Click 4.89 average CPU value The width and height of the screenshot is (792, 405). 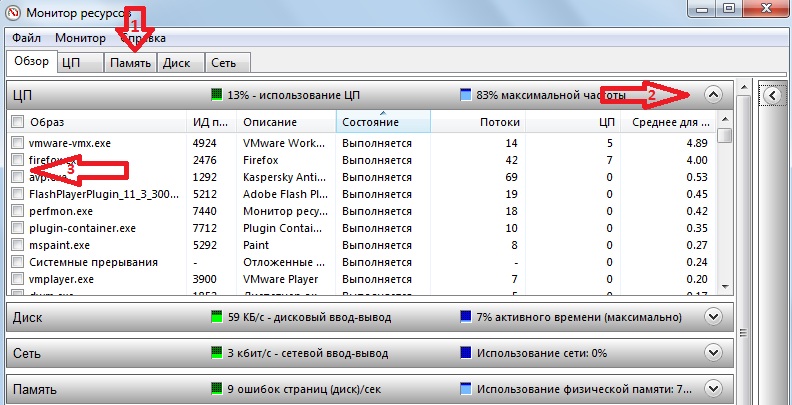coord(697,143)
